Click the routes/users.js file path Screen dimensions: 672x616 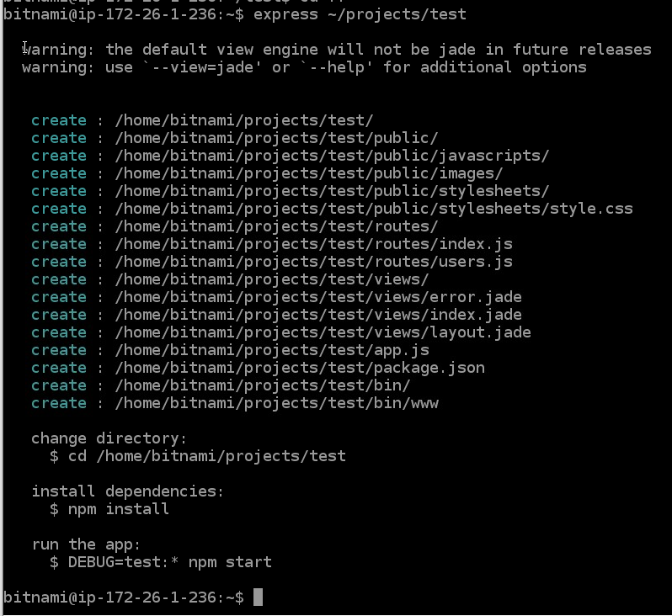coord(313,262)
